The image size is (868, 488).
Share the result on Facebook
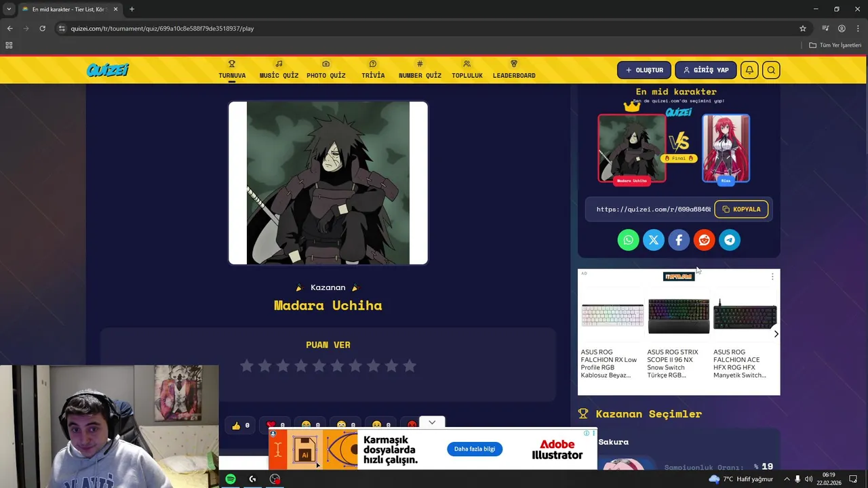tap(679, 240)
